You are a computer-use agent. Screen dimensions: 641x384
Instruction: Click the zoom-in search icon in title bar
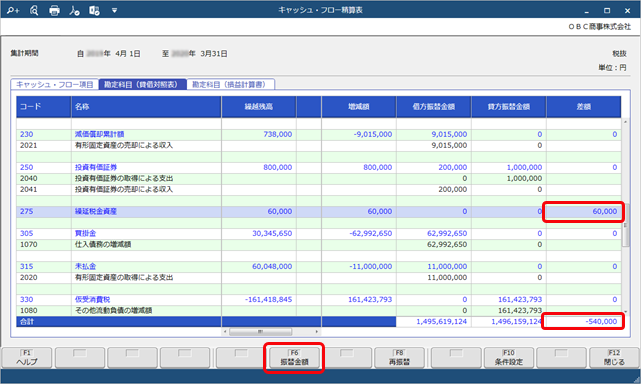pos(13,11)
